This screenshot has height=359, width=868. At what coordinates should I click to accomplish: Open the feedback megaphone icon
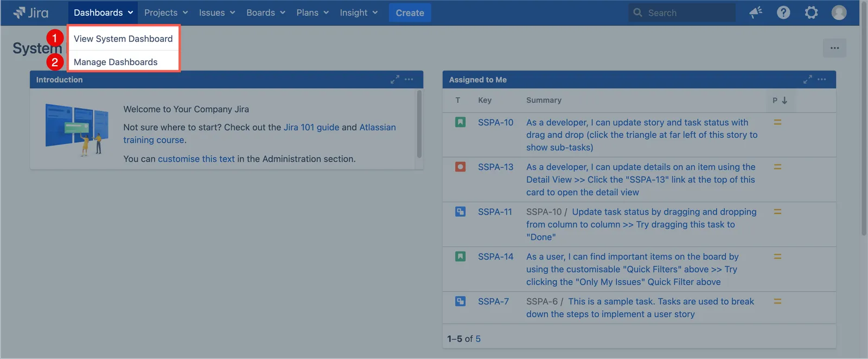pos(756,12)
